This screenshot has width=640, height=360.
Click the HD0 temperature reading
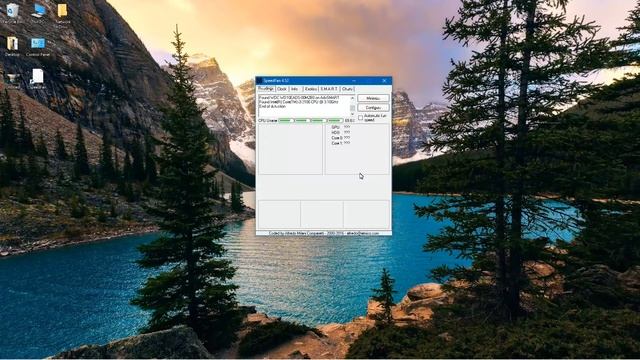tap(341, 133)
